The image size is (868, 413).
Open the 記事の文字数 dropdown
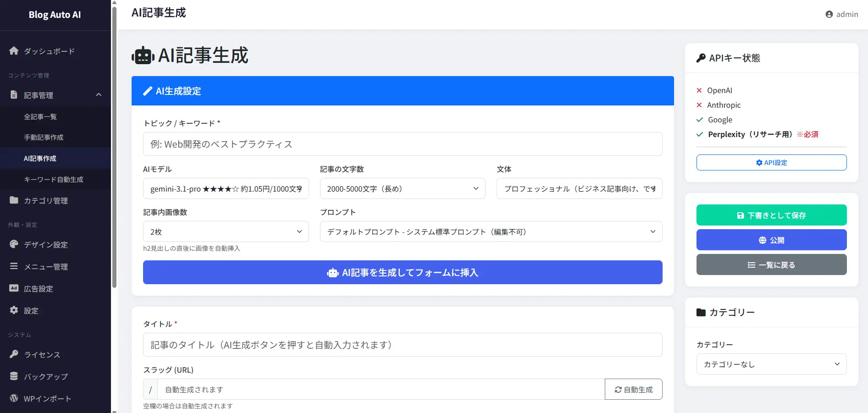(x=403, y=188)
